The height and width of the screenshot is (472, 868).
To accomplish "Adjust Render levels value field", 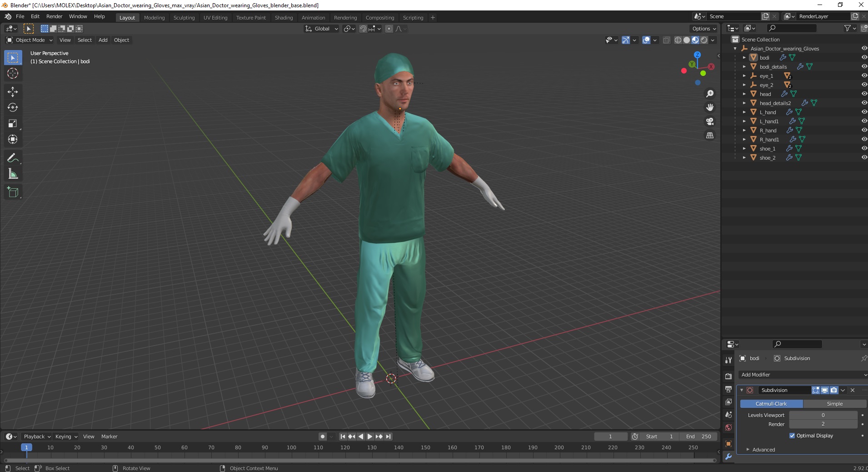I will pos(823,424).
